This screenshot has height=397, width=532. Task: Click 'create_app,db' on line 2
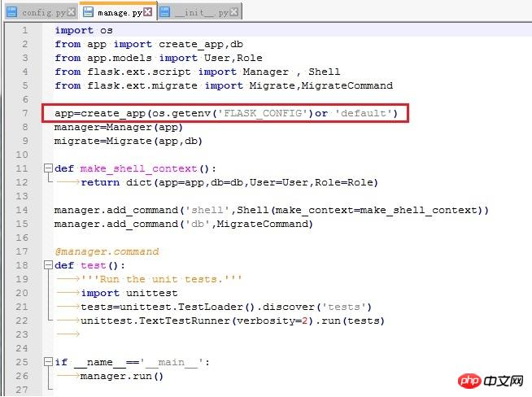point(201,45)
